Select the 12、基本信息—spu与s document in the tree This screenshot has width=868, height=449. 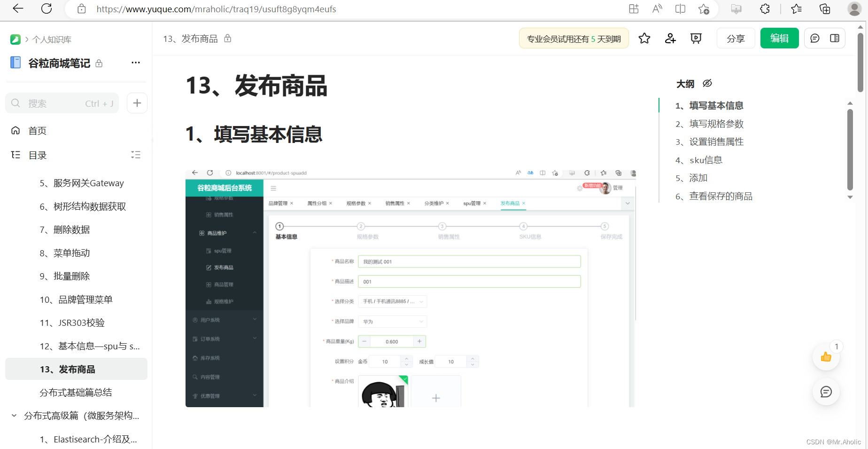coord(89,346)
